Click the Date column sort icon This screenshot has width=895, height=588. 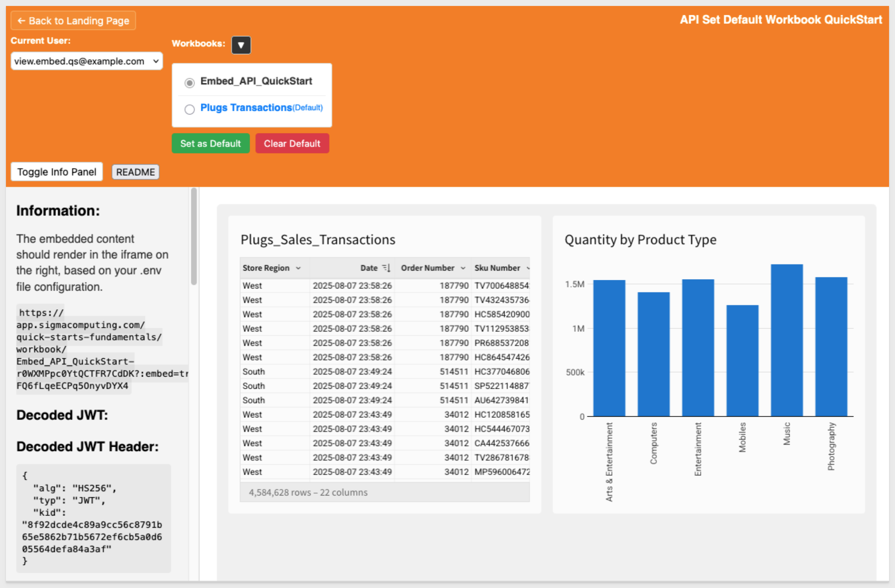click(386, 268)
